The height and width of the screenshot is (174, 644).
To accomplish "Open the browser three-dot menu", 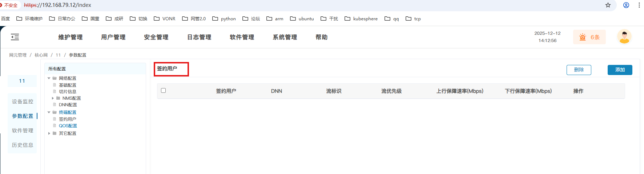I will click(639, 5).
